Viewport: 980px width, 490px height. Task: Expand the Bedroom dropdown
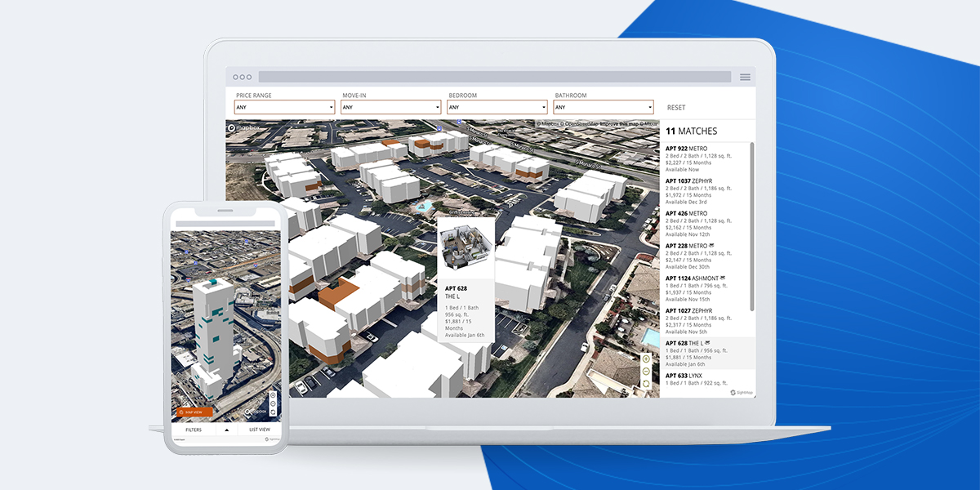[x=497, y=107]
